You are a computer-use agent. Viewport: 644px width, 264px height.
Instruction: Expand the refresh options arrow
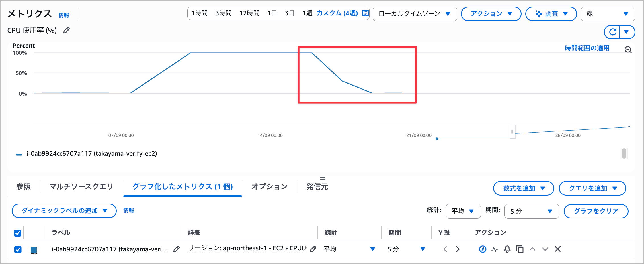tap(626, 32)
